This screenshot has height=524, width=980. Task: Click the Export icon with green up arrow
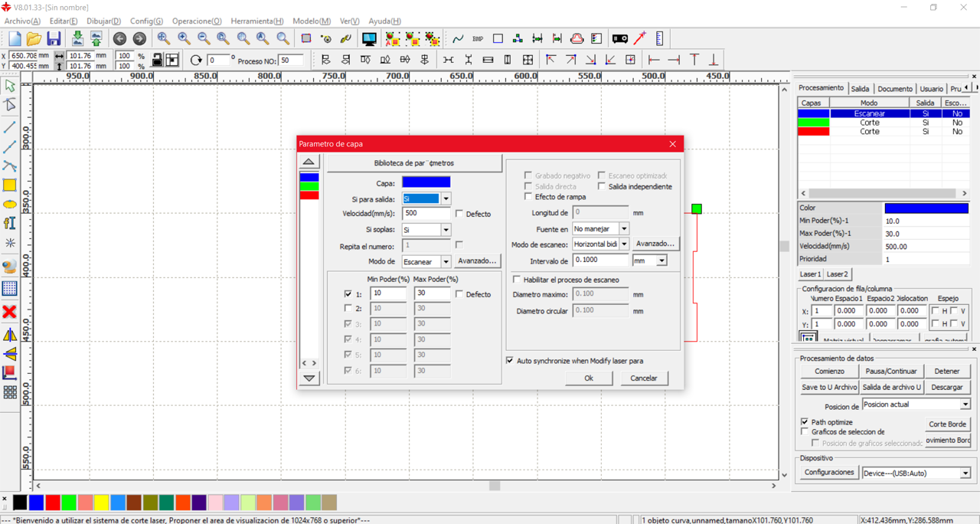(96, 38)
